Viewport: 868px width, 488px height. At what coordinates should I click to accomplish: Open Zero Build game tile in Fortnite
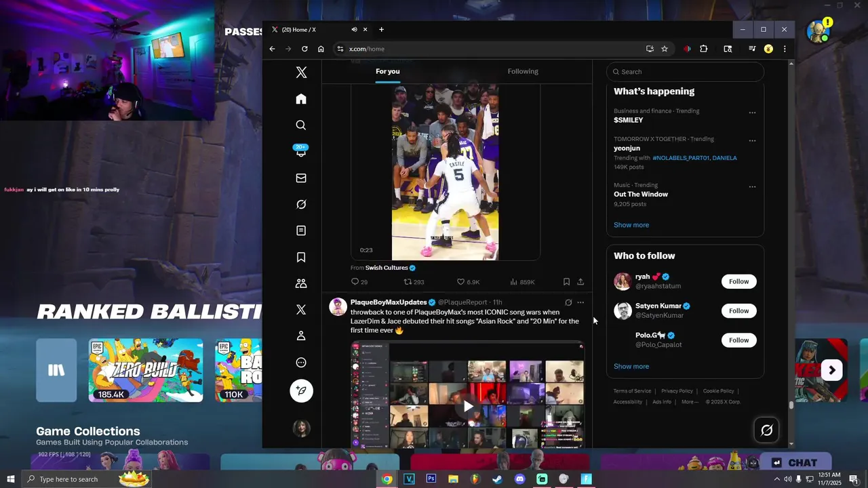[x=146, y=370]
